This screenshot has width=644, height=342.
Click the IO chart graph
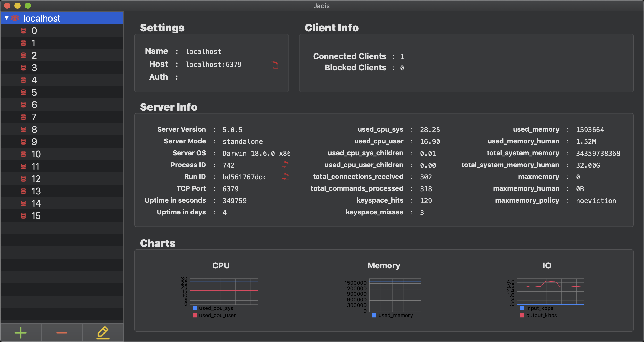[551, 292]
